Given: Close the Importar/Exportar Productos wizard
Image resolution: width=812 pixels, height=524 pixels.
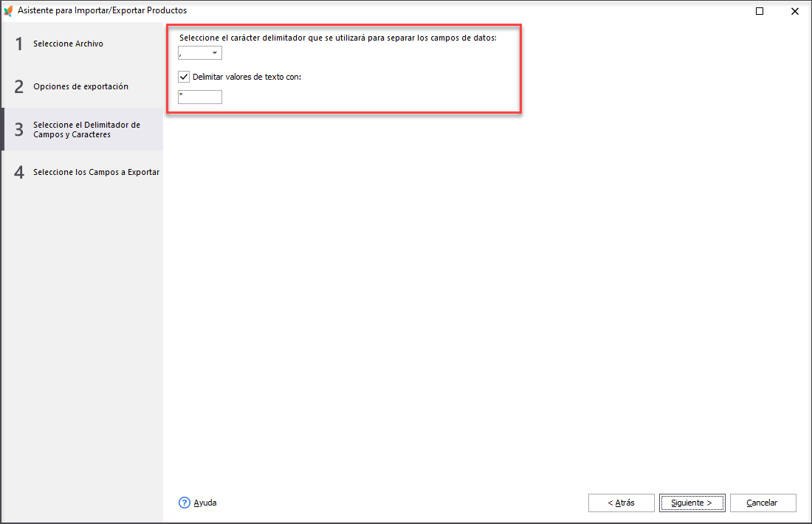Looking at the screenshot, I should click(x=795, y=11).
